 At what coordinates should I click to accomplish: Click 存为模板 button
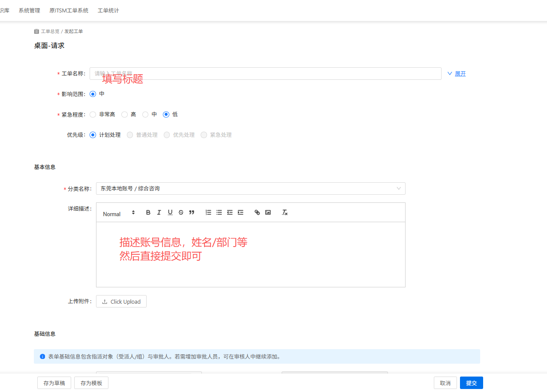click(91, 383)
